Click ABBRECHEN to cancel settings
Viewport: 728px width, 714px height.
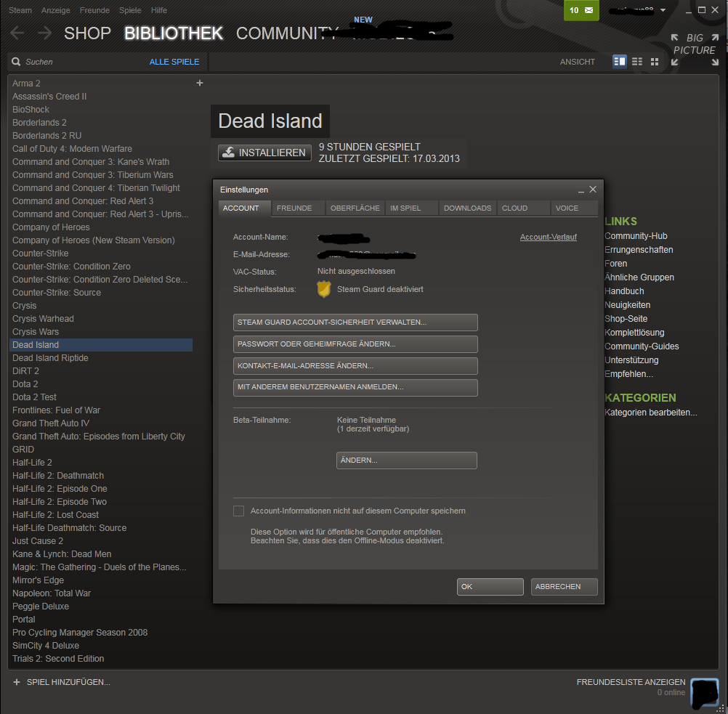coord(564,587)
